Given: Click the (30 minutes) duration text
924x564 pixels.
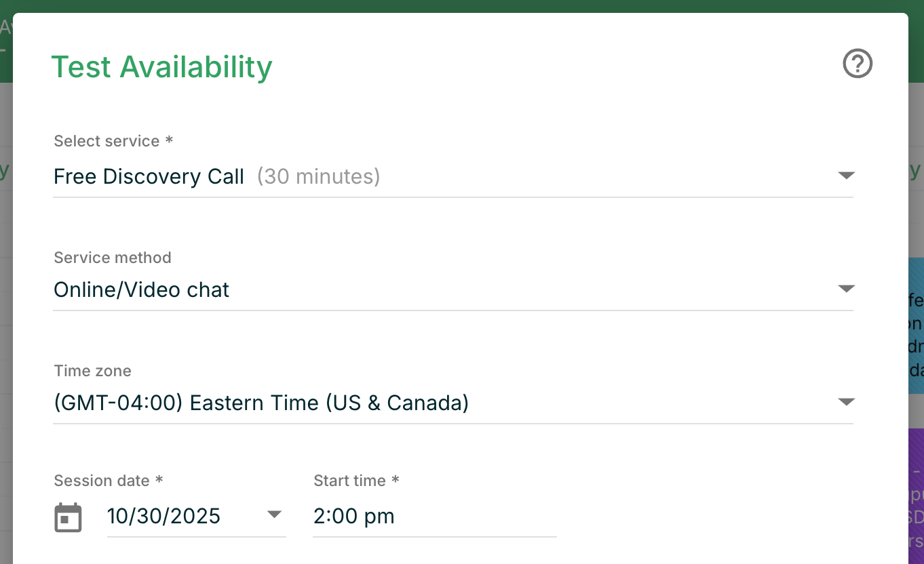Looking at the screenshot, I should click(318, 177).
